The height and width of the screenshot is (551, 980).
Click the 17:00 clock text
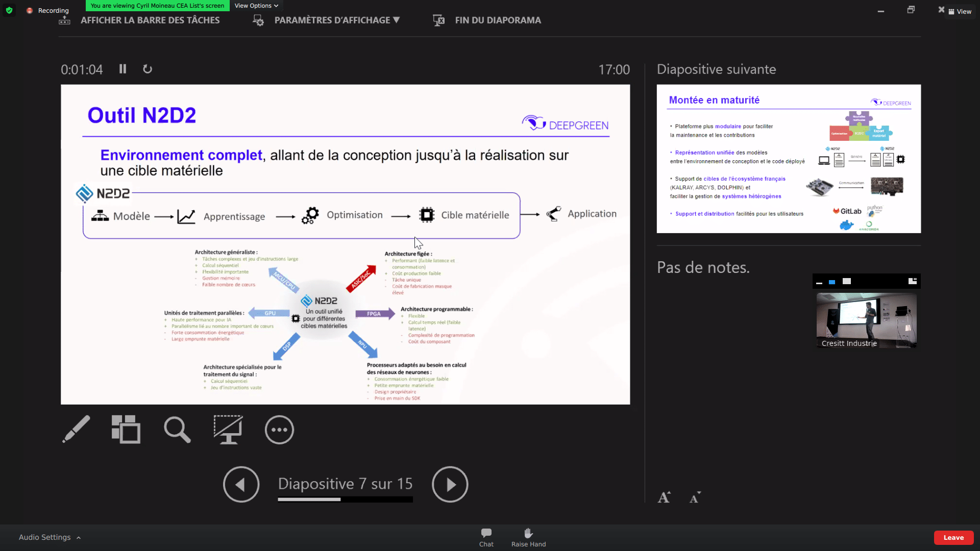pyautogui.click(x=614, y=69)
